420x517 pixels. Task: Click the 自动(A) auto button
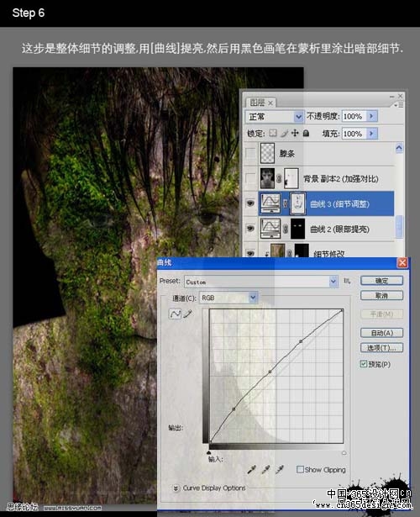point(382,333)
